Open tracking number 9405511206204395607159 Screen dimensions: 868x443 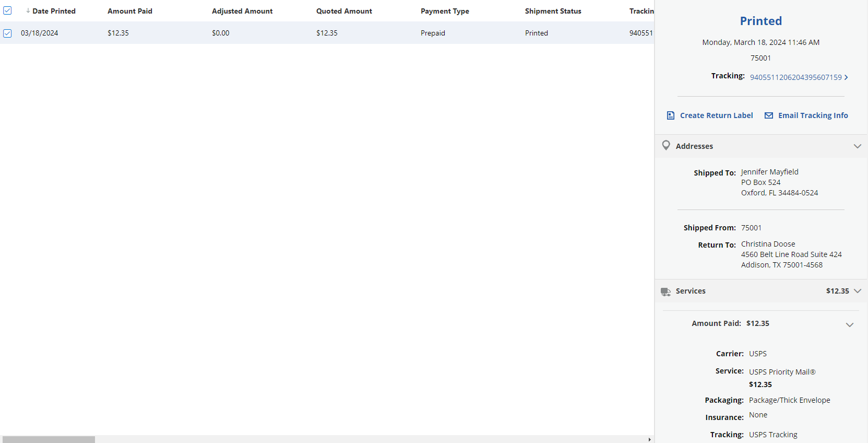[x=795, y=77]
